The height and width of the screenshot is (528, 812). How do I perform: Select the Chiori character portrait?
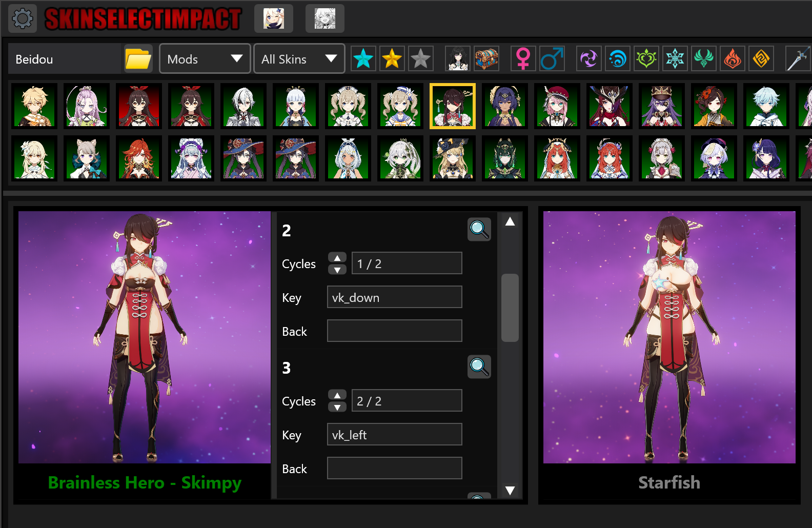click(x=714, y=106)
